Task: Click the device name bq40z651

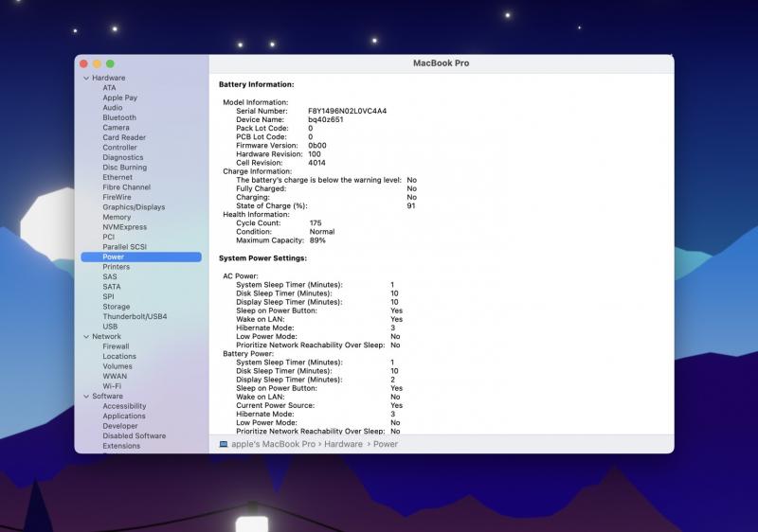Action: point(325,119)
